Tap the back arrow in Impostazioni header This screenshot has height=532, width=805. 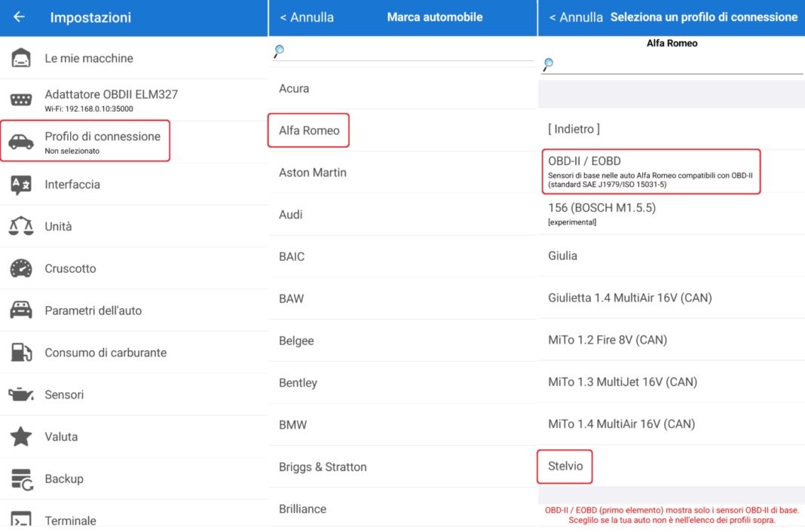tap(19, 17)
